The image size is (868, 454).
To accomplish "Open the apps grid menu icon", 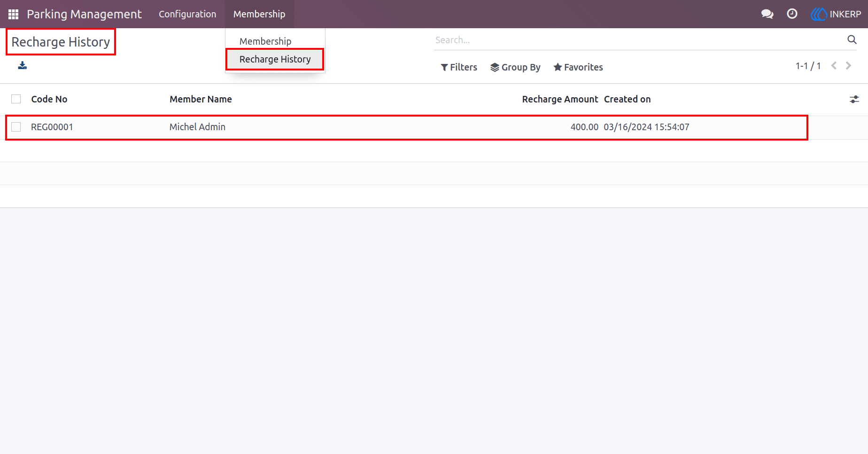I will pyautogui.click(x=14, y=14).
